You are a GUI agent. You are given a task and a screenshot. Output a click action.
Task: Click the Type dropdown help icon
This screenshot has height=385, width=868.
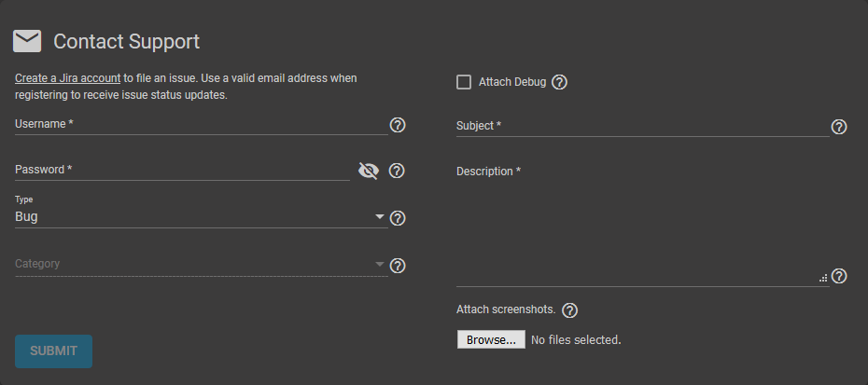coord(398,218)
